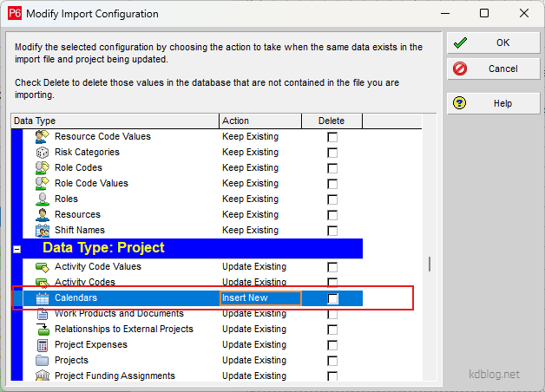
Task: Collapse the Data Type: Project group
Action: coord(16,248)
